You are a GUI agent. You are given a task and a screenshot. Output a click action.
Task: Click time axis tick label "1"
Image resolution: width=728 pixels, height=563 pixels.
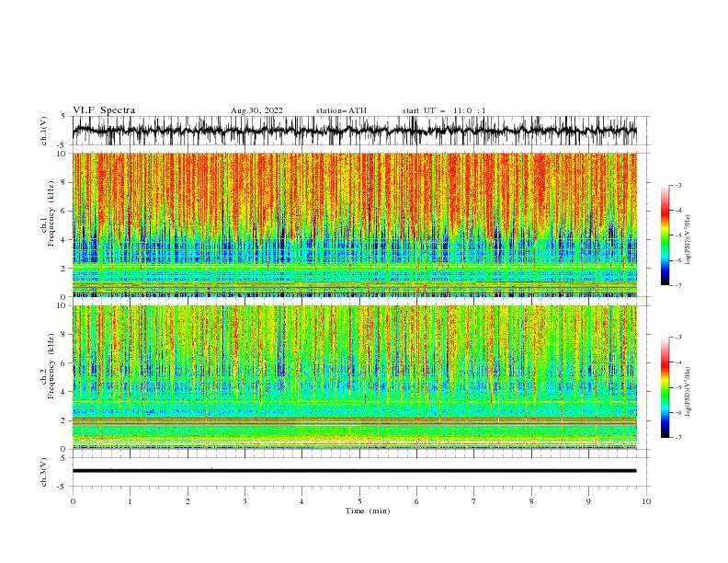click(130, 501)
